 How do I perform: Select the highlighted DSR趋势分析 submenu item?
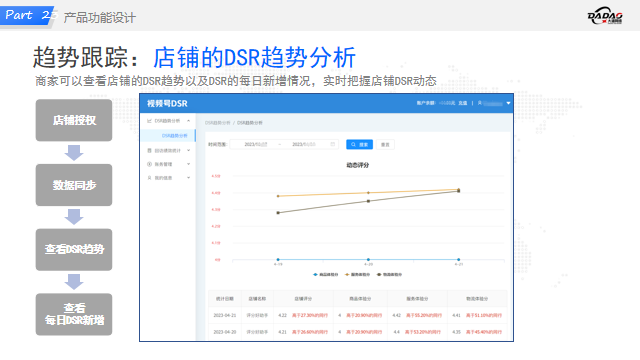[x=168, y=136]
